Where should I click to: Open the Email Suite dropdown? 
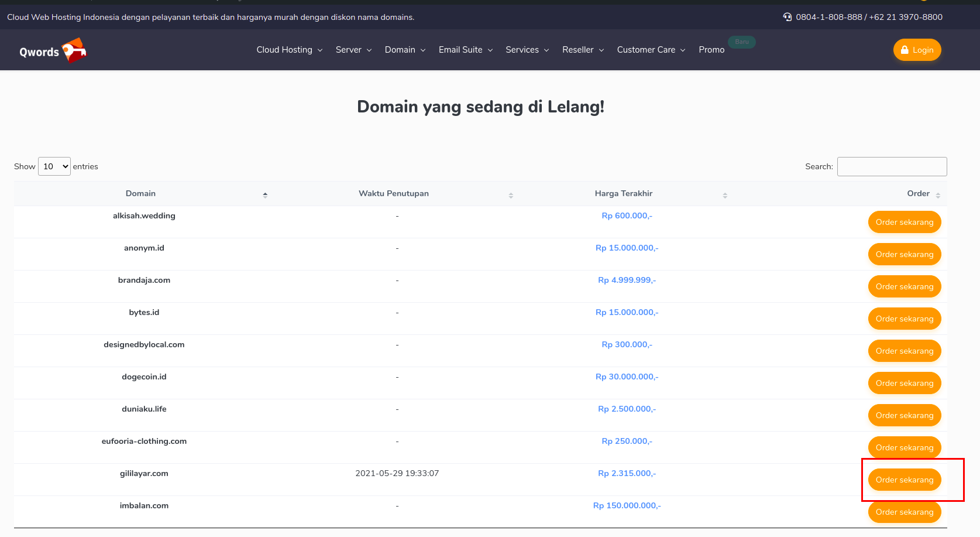[x=466, y=50]
